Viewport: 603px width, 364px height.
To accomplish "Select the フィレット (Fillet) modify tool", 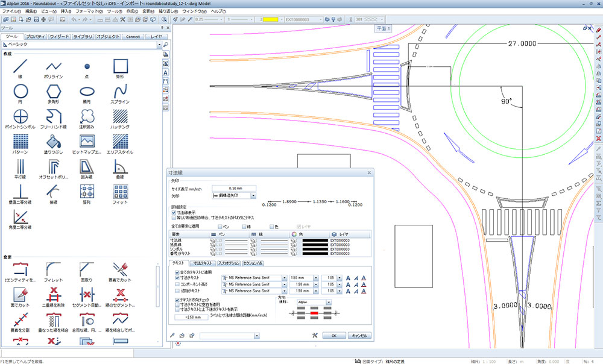I will tap(54, 269).
